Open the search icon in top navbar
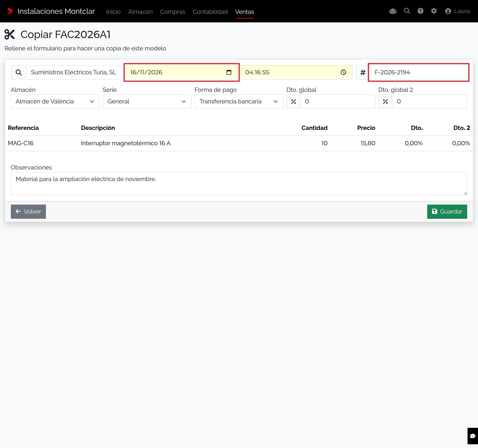This screenshot has width=478, height=448. (407, 11)
